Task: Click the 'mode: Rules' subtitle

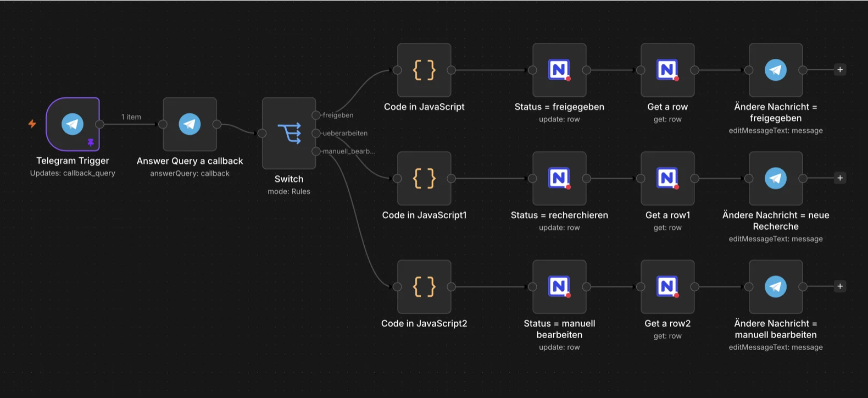Action: click(289, 191)
